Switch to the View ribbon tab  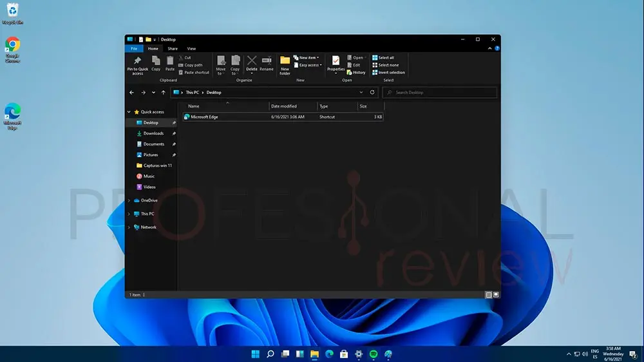click(191, 48)
